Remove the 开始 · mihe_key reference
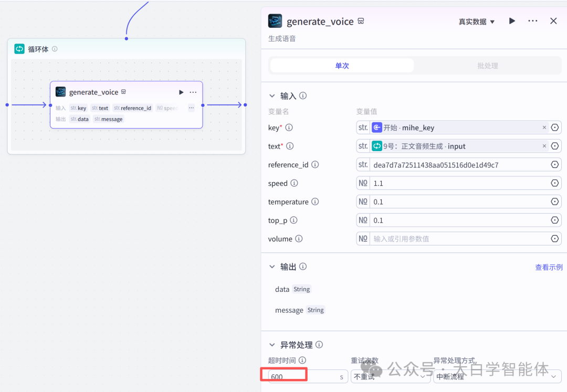The width and height of the screenshot is (567, 392). (x=544, y=128)
